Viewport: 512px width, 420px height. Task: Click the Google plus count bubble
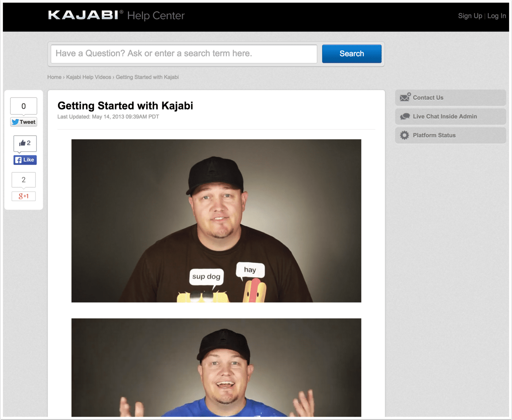click(x=24, y=180)
